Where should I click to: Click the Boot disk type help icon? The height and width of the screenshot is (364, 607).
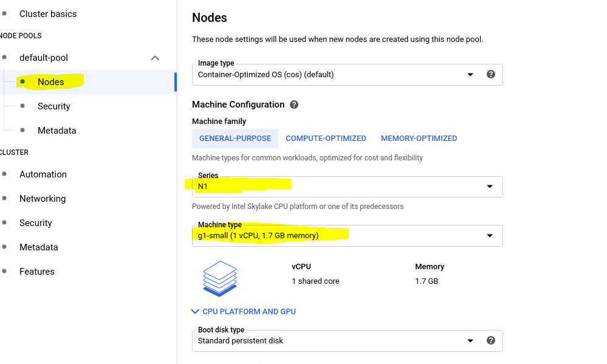(x=490, y=340)
